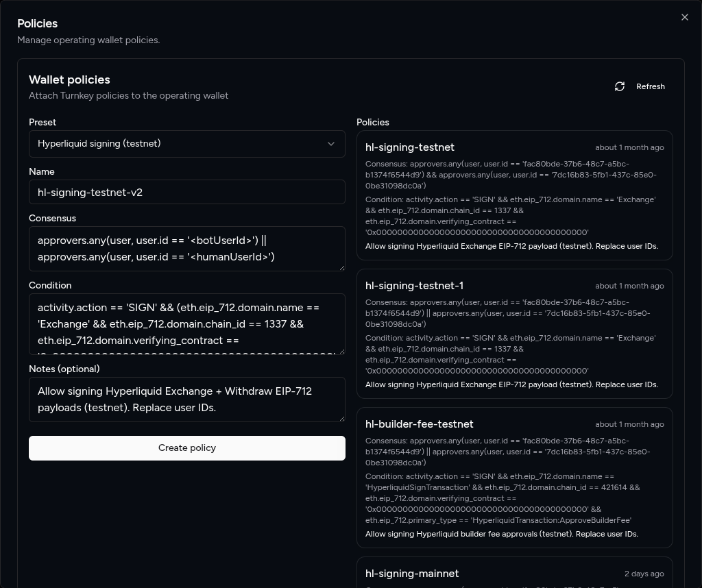Click the hl-signing-testnet-1 timestamp

tap(629, 286)
